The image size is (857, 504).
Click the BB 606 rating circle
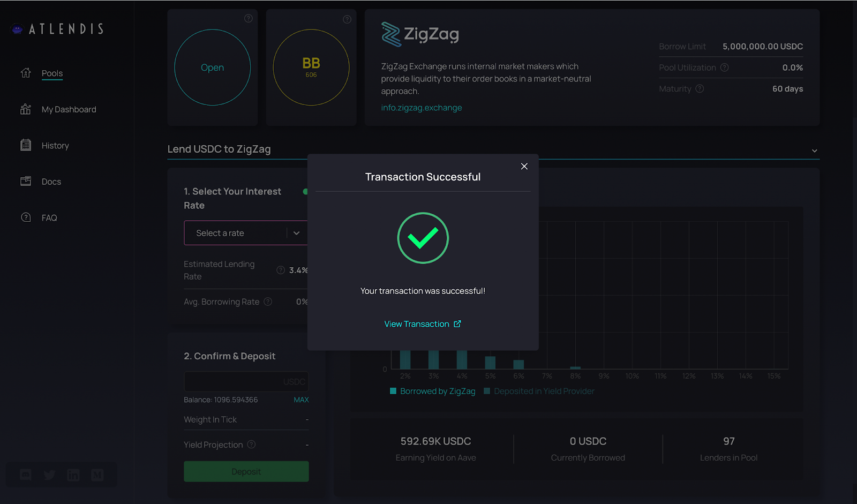311,67
